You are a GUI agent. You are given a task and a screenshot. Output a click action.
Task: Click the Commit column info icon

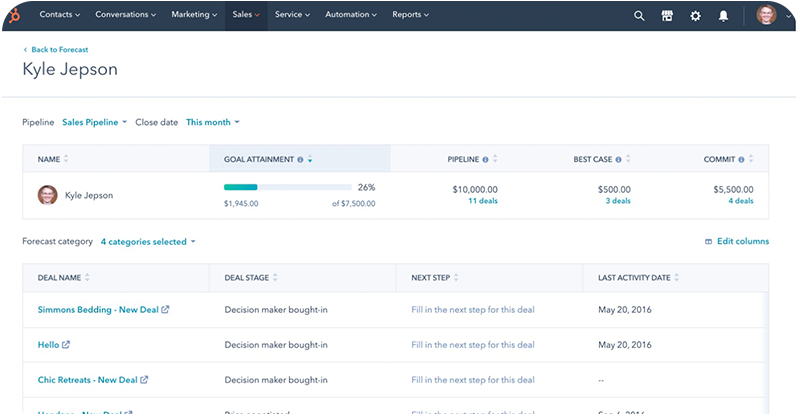click(741, 160)
